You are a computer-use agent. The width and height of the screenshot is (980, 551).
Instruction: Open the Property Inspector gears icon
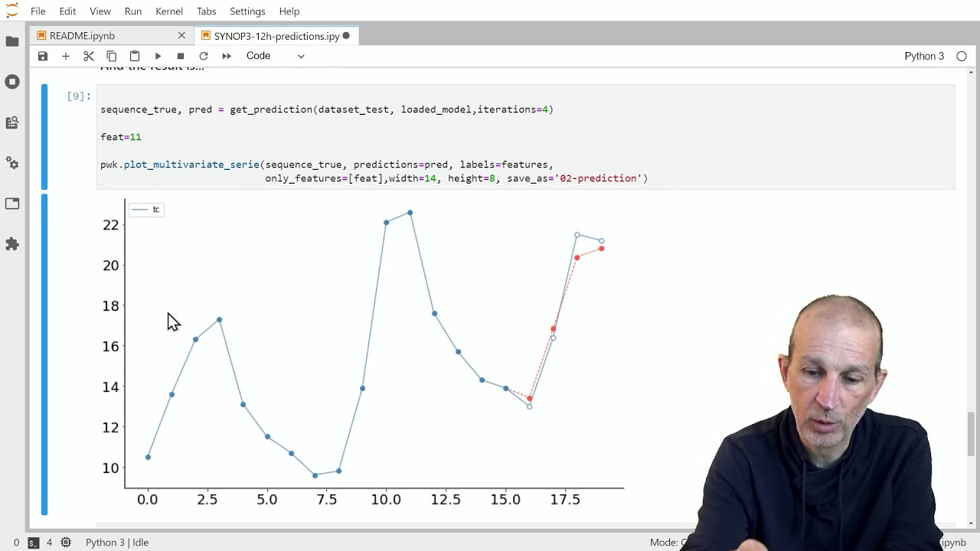(x=12, y=163)
